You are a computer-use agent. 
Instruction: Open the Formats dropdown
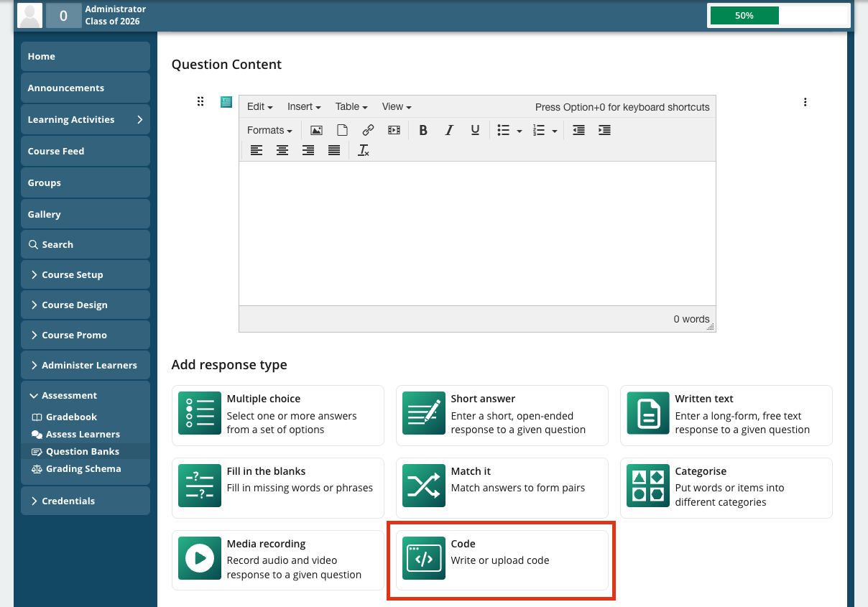(x=269, y=130)
